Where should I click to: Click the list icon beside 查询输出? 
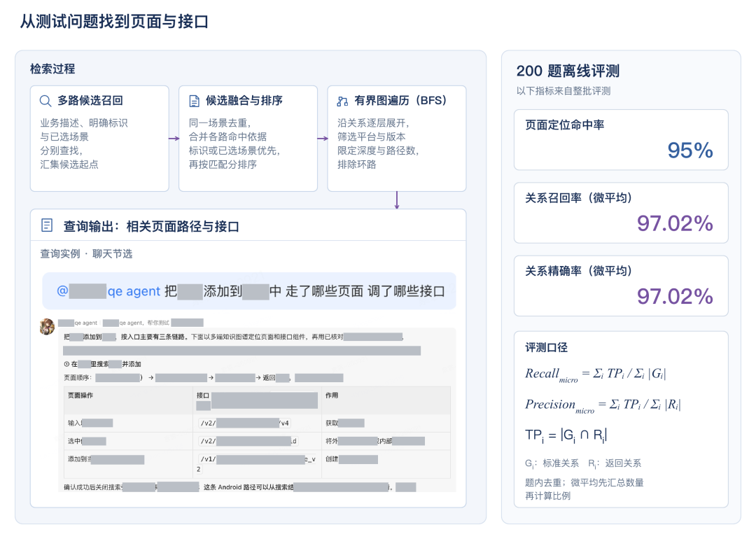(x=47, y=225)
